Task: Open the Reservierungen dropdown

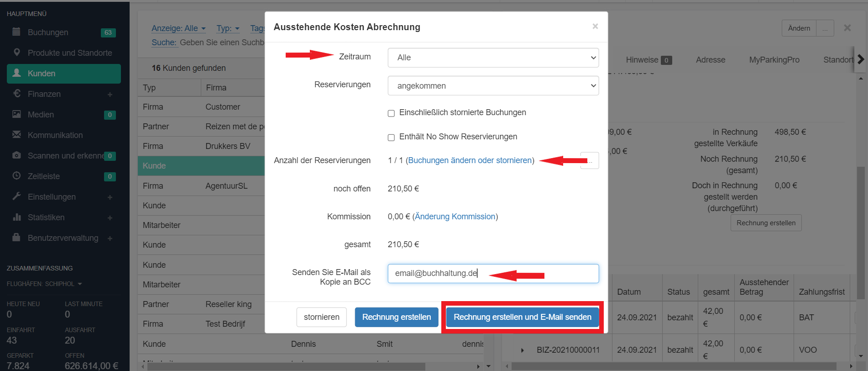Action: [x=493, y=85]
